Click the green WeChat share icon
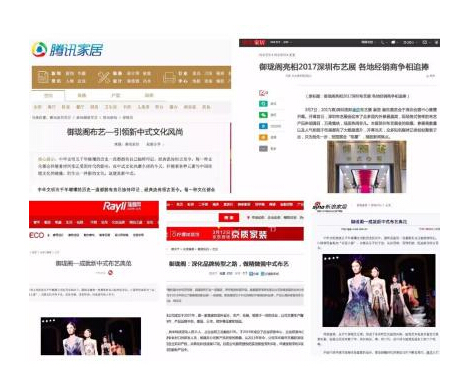 coord(263,115)
